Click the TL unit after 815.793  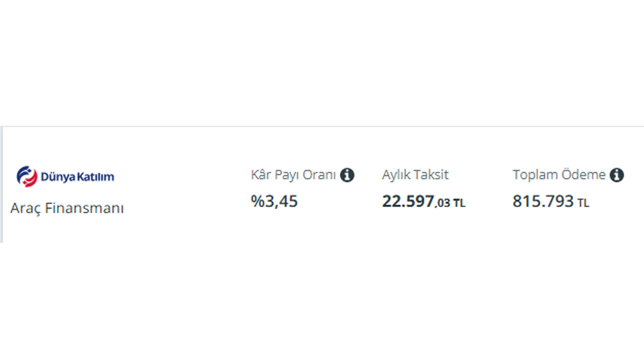tap(583, 203)
